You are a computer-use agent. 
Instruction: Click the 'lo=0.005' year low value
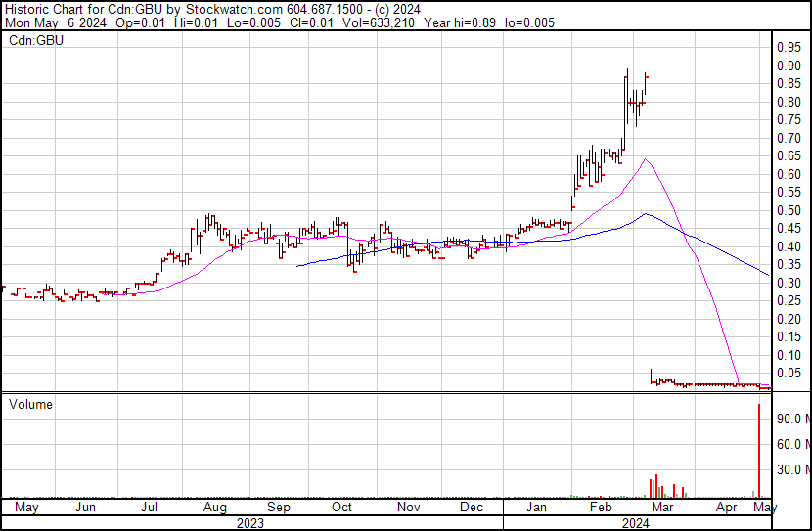[x=529, y=22]
